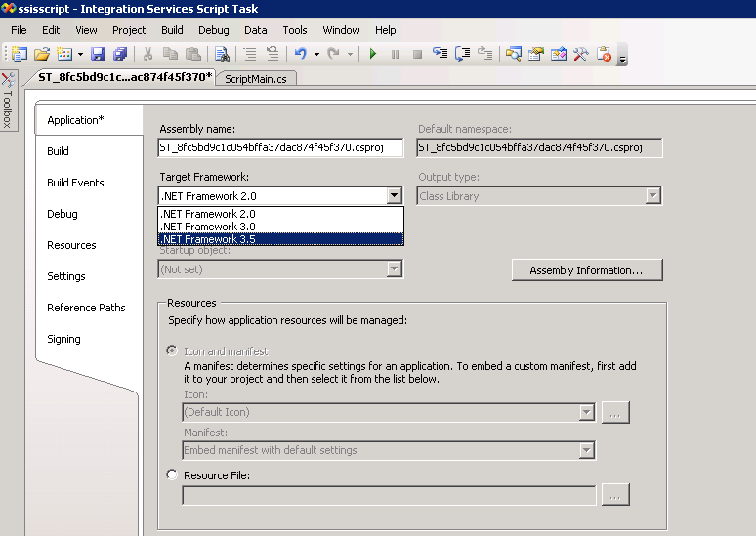Open the Properties Window icon
756x536 pixels.
point(535,54)
